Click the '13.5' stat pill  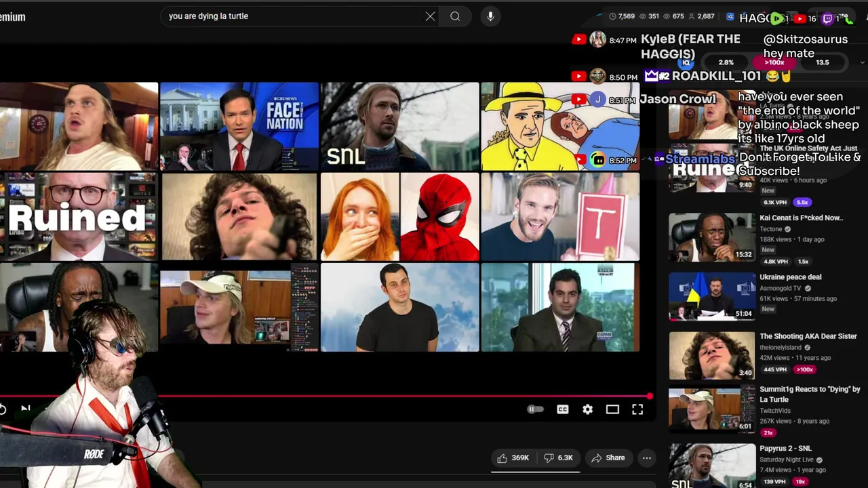[x=823, y=62]
